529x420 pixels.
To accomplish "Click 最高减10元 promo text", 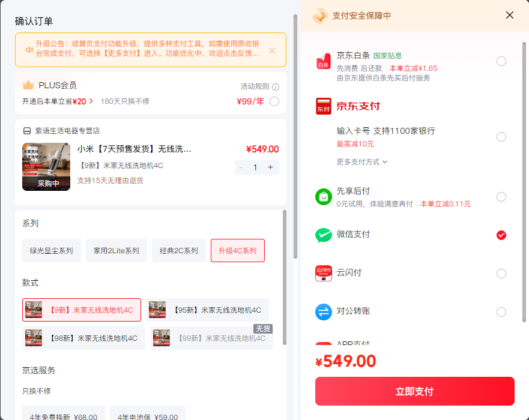I will point(355,144).
